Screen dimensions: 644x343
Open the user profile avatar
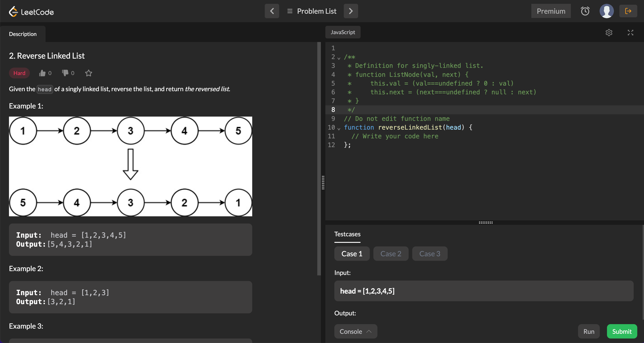606,11
